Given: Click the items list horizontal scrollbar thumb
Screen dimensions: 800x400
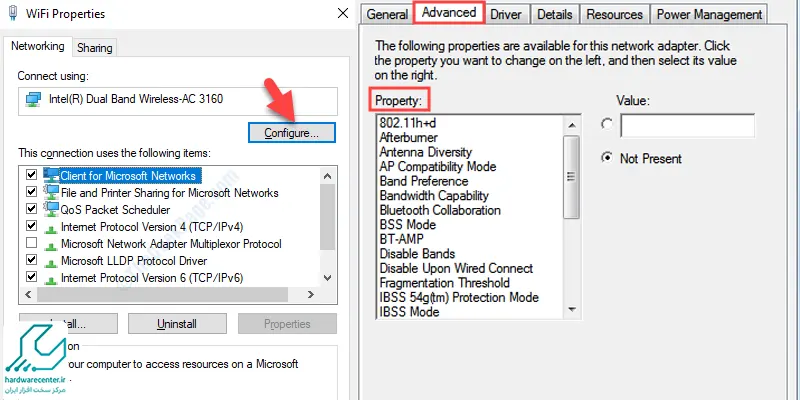Looking at the screenshot, I should click(162, 294).
